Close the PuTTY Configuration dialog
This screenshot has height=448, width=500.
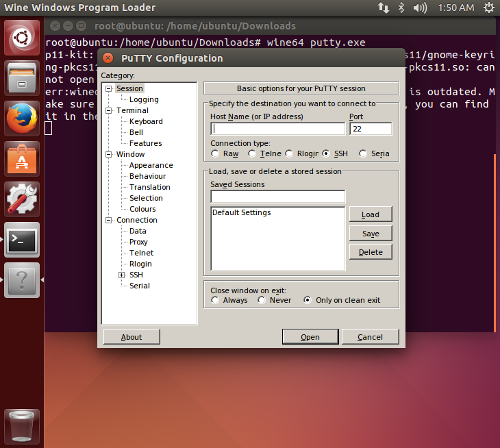pyautogui.click(x=108, y=58)
